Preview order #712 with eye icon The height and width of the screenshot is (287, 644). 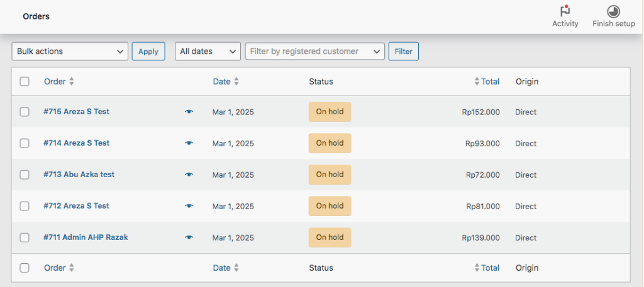pyautogui.click(x=189, y=206)
